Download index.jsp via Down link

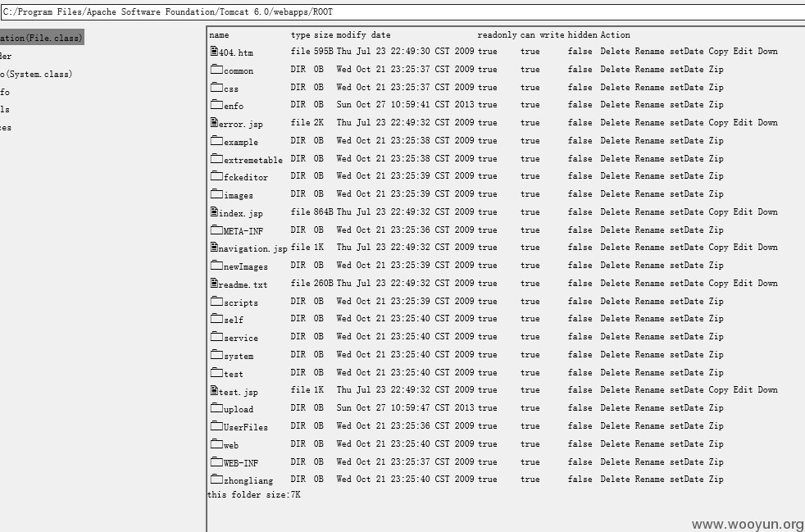[767, 211]
